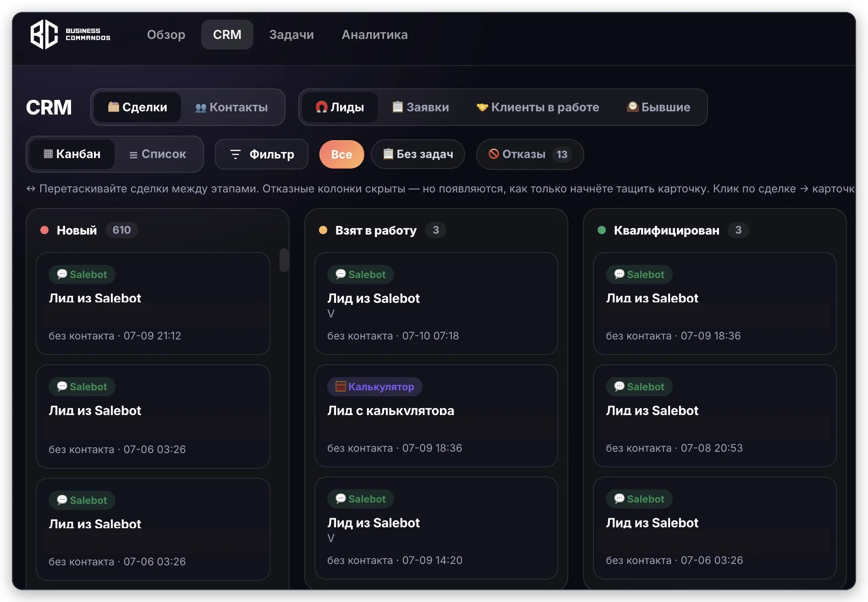Click the Business Commandos logo

click(x=70, y=34)
